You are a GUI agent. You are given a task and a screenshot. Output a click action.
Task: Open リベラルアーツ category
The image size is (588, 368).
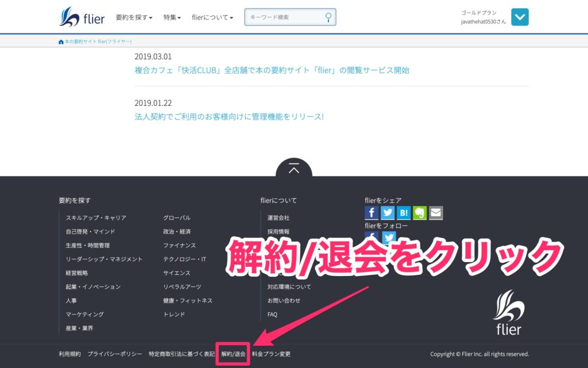pos(182,287)
